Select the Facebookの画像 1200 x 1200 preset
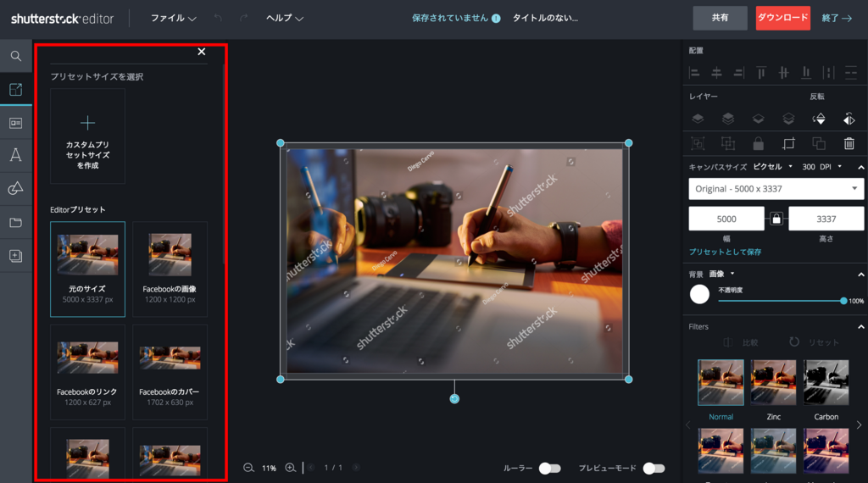The height and width of the screenshot is (483, 868). click(170, 269)
